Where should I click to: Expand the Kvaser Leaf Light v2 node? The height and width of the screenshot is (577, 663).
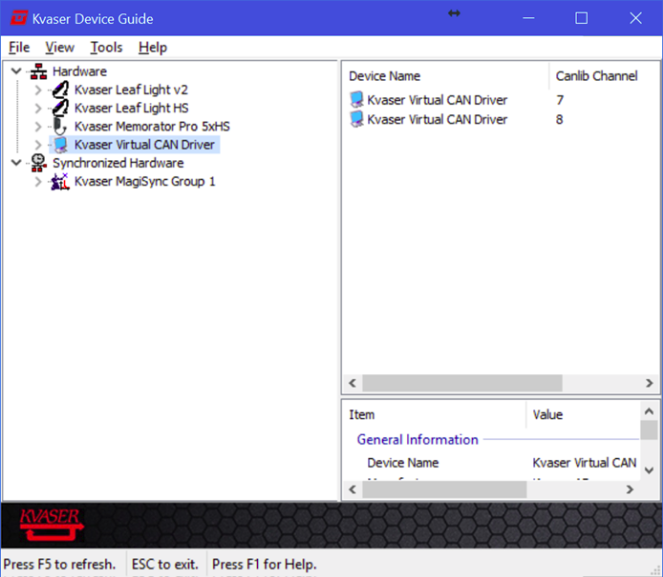(38, 90)
